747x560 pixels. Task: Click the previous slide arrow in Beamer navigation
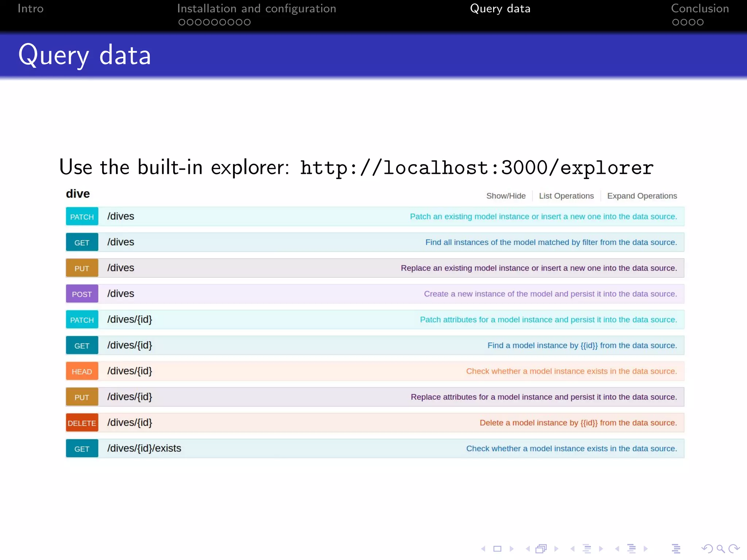point(483,549)
